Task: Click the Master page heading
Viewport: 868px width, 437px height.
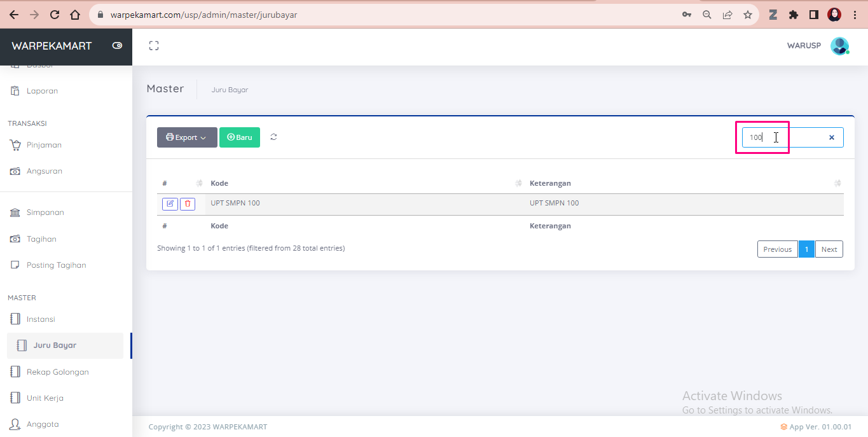Action: coord(165,88)
